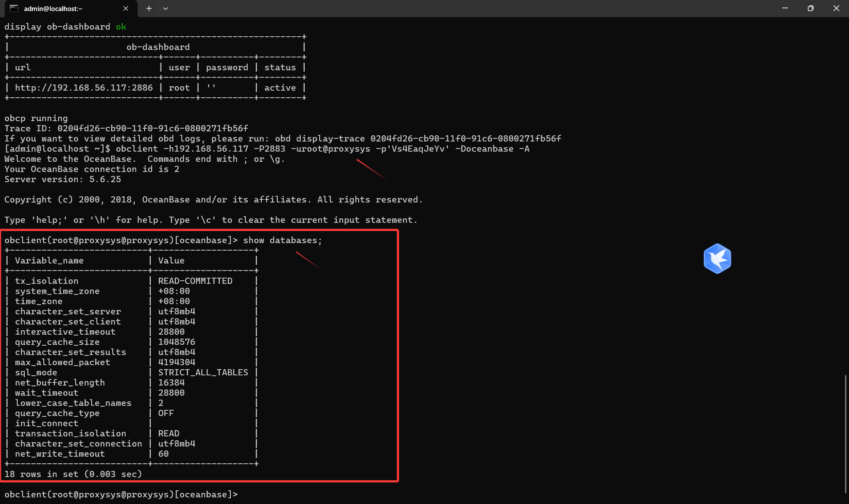This screenshot has height=504, width=849.
Task: Restore down the terminal window
Action: [x=811, y=8]
